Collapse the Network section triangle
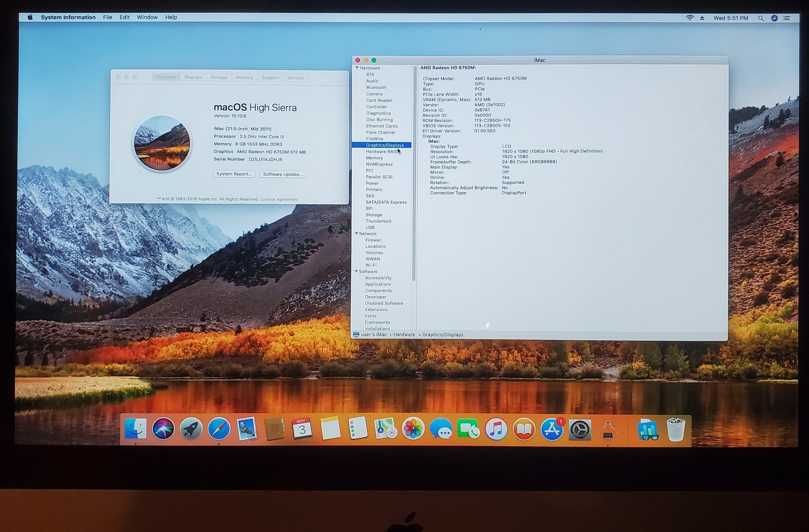Image resolution: width=809 pixels, height=532 pixels. click(x=356, y=234)
